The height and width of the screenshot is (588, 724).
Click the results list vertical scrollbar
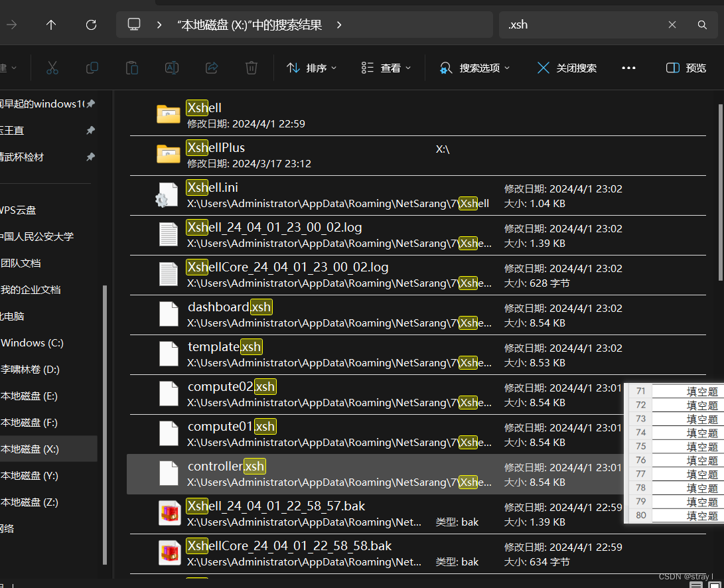(x=721, y=192)
